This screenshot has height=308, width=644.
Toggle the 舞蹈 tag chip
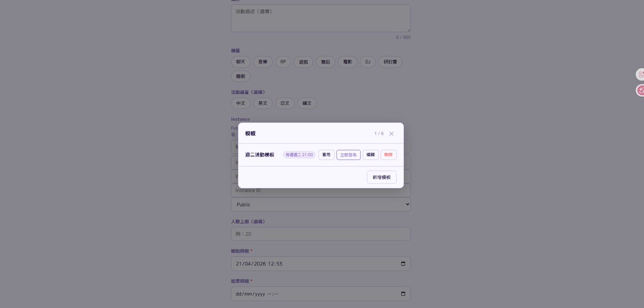point(325,62)
